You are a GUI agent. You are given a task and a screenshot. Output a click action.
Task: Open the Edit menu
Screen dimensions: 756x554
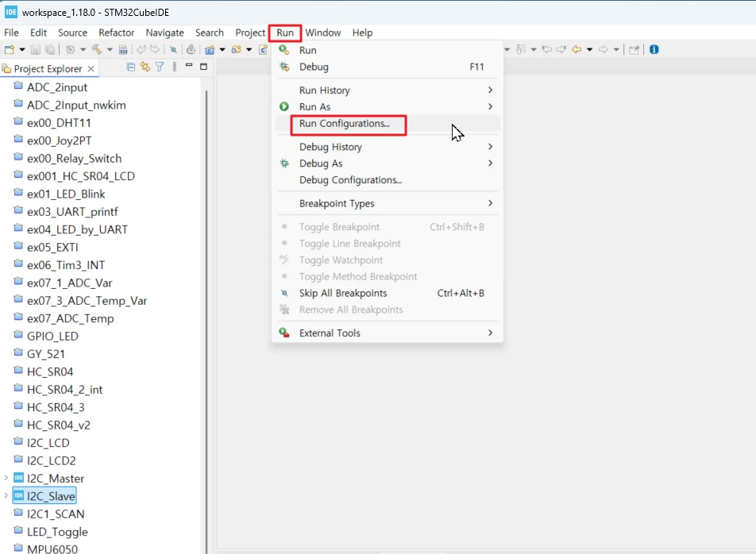click(x=38, y=33)
